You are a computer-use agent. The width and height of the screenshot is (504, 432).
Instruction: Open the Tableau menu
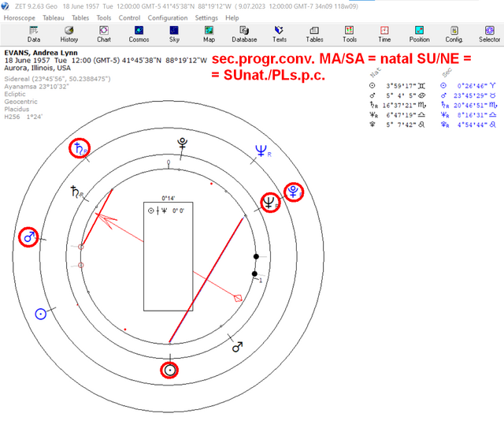click(x=54, y=17)
